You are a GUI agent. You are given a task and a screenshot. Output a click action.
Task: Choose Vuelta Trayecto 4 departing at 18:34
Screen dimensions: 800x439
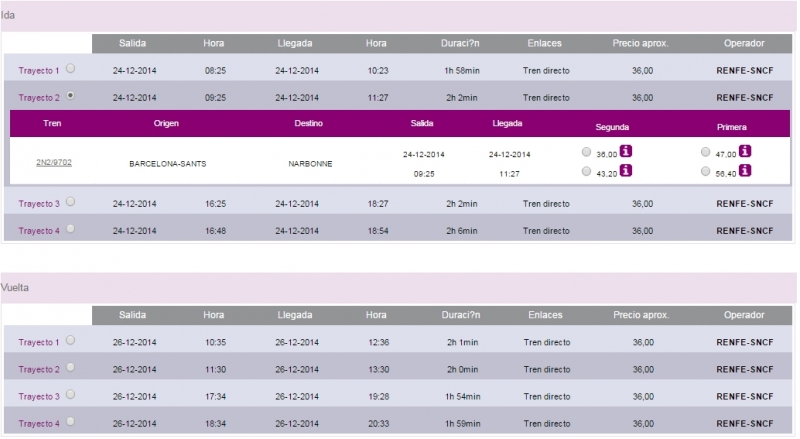70,422
